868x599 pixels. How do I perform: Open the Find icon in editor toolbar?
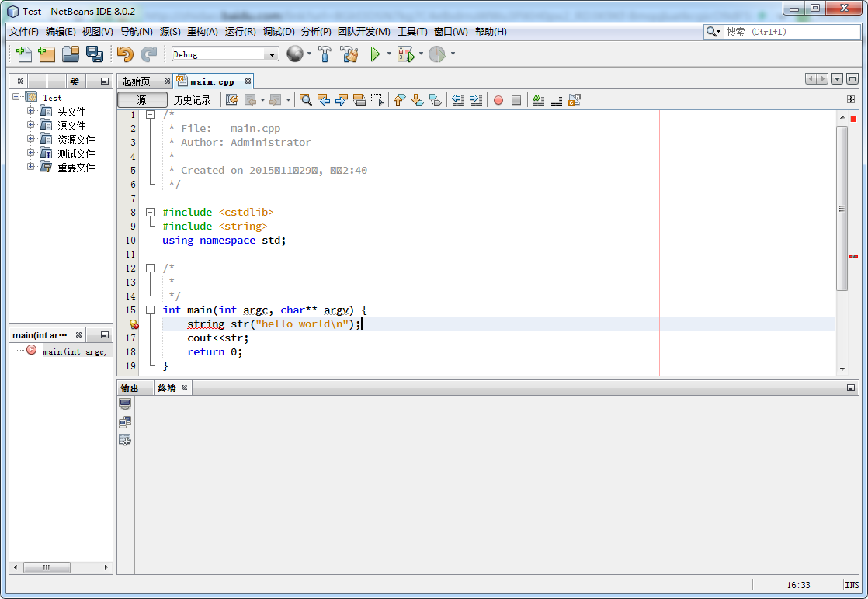305,99
